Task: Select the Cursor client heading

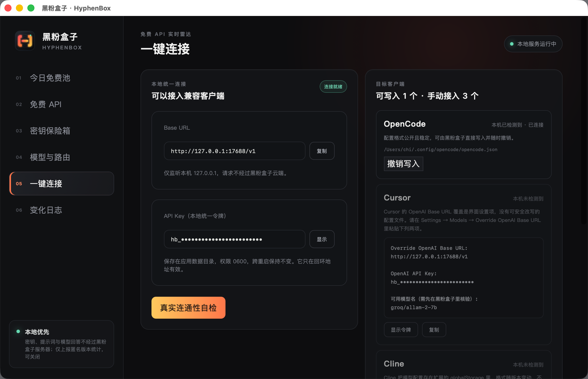Action: tap(397, 198)
